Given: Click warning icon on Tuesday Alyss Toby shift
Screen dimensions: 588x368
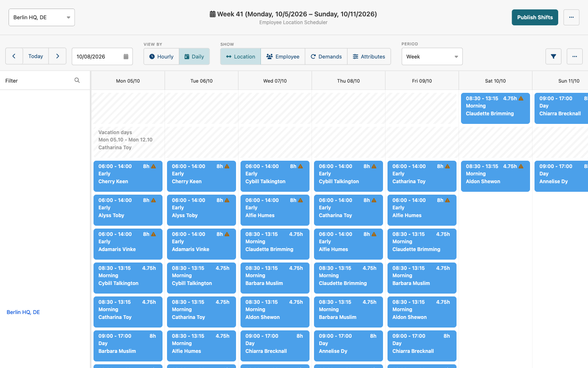Looking at the screenshot, I should pos(227,200).
